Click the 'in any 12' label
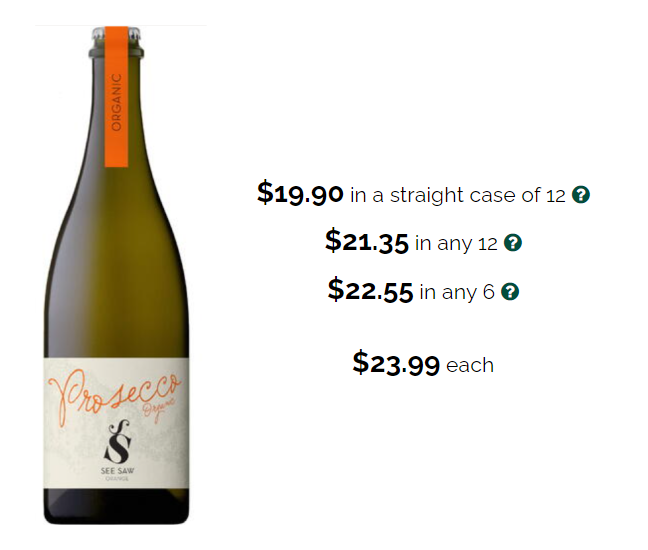This screenshot has height=550, width=648. click(x=456, y=243)
